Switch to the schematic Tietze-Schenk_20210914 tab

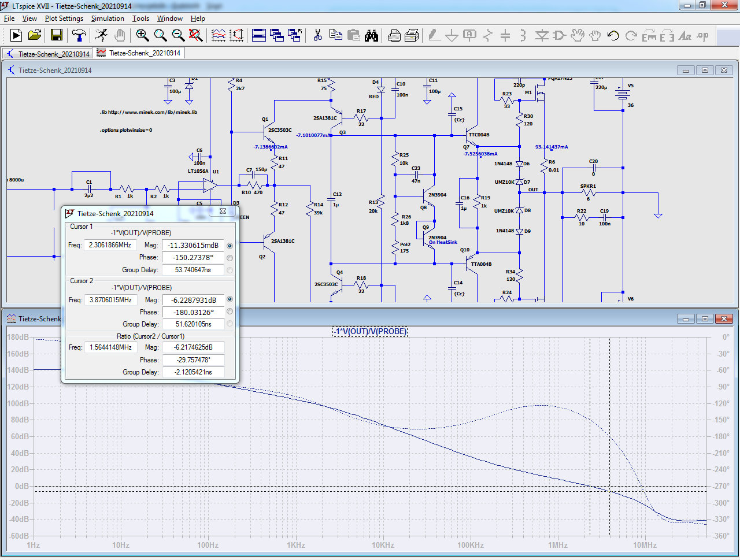[x=47, y=54]
